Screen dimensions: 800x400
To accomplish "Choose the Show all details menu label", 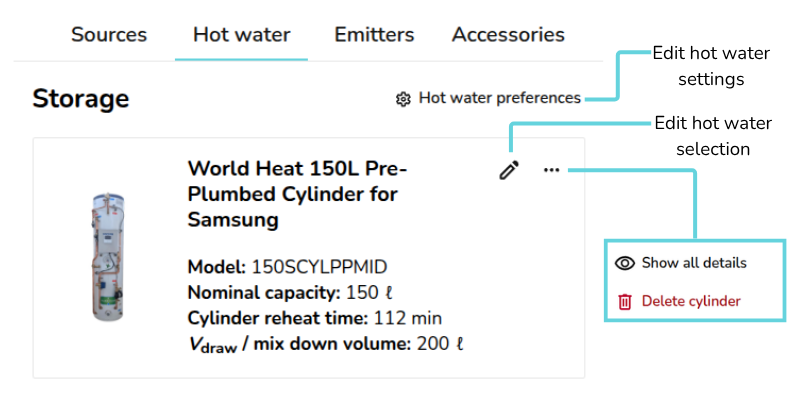I will coord(694,263).
